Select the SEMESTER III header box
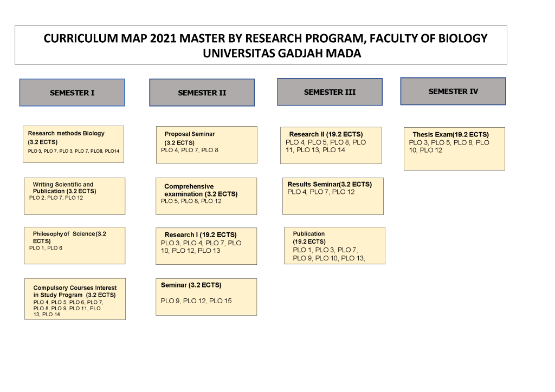 pos(330,92)
